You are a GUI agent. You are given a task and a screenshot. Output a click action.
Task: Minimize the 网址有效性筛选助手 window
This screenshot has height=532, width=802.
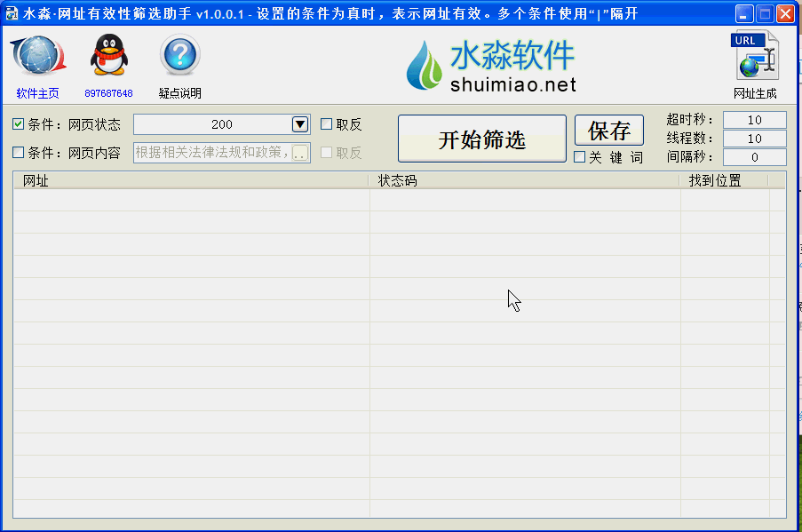point(744,14)
